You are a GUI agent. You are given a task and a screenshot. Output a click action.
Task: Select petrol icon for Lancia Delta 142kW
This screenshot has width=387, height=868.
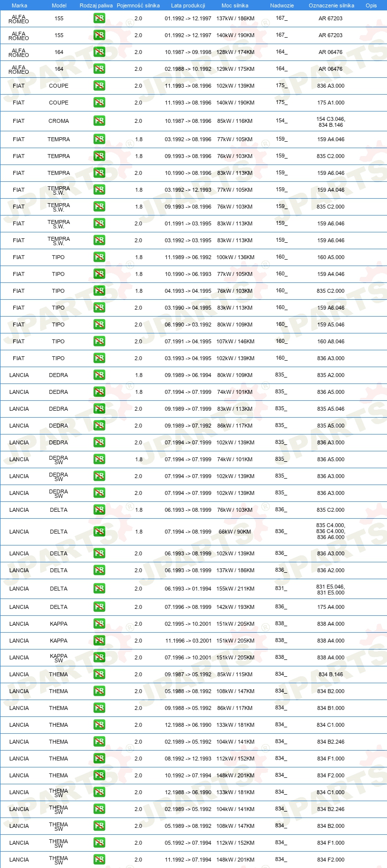pos(99,607)
